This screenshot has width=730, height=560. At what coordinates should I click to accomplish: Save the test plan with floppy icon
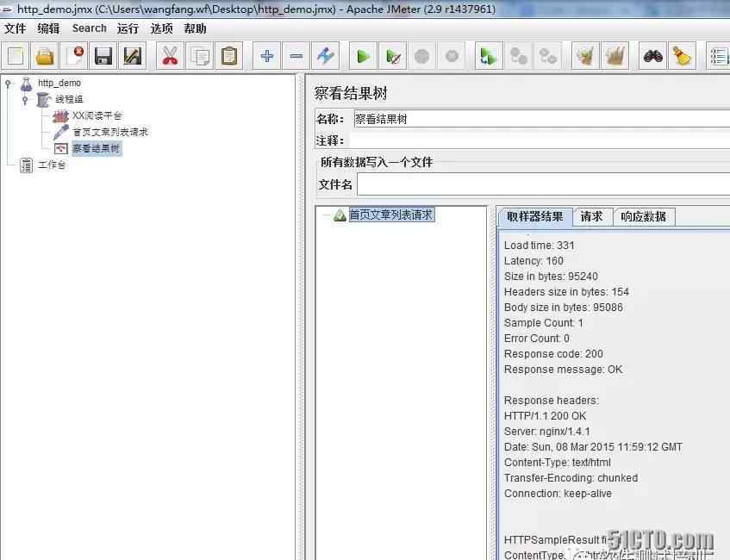tap(103, 56)
